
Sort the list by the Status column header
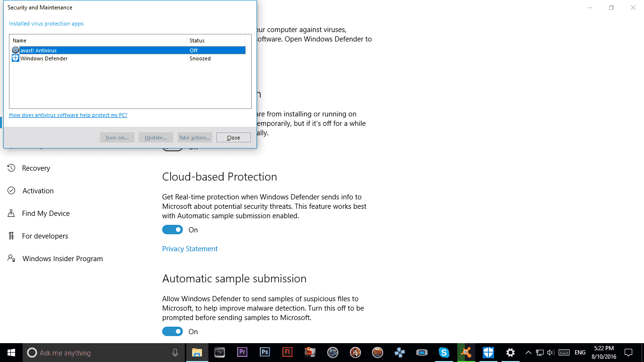(216, 41)
